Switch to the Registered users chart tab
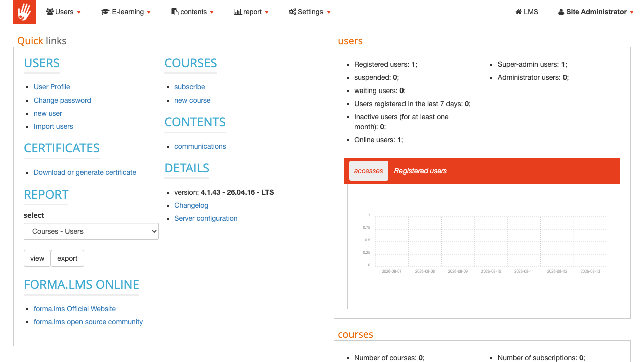Screen dimensions: 644x362 click(421, 171)
